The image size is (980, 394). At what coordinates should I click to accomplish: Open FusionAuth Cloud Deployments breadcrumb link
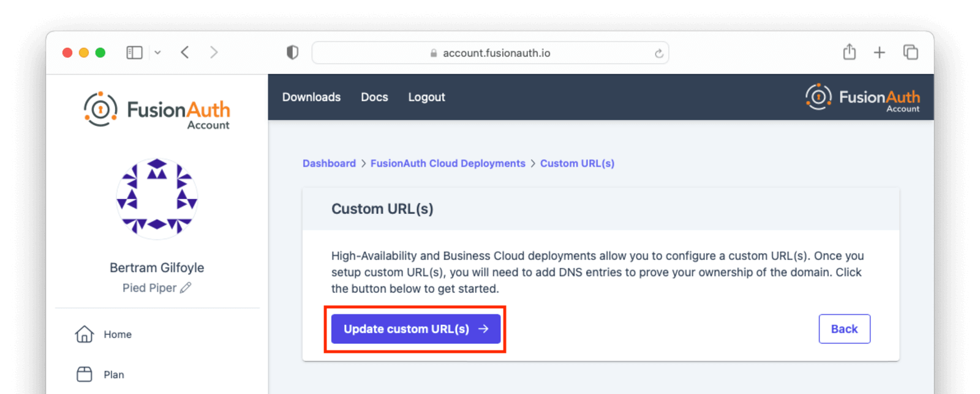point(448,164)
